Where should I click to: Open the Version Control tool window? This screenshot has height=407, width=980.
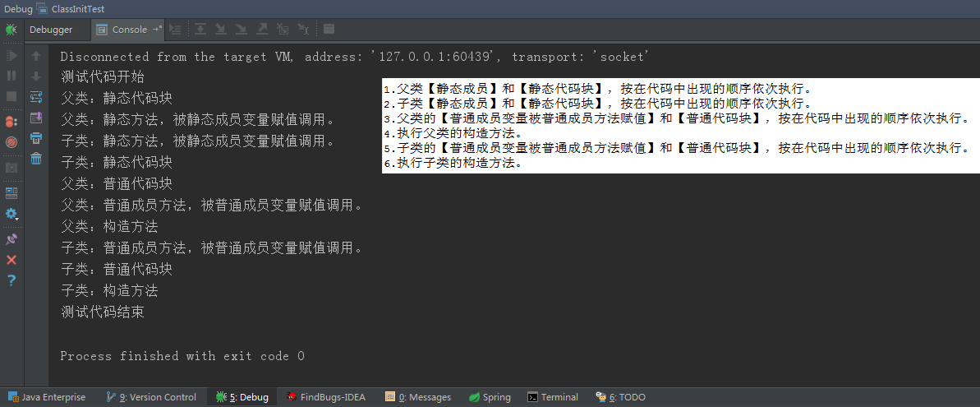click(151, 397)
